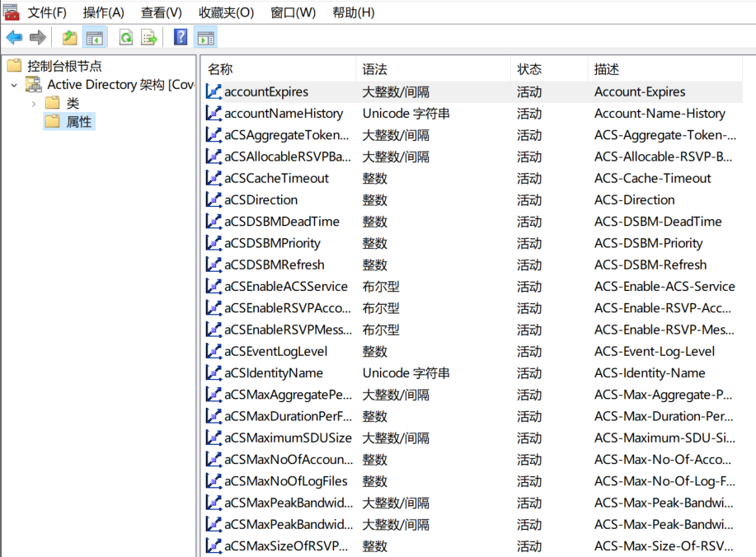Click the Up one level folder icon
This screenshot has width=756, height=557.
pyautogui.click(x=70, y=37)
